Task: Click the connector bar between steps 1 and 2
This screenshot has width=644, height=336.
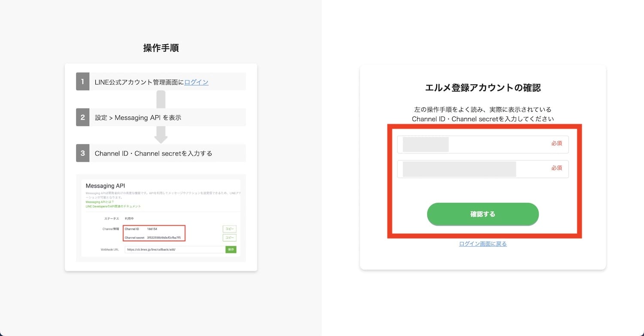Action: tap(161, 99)
